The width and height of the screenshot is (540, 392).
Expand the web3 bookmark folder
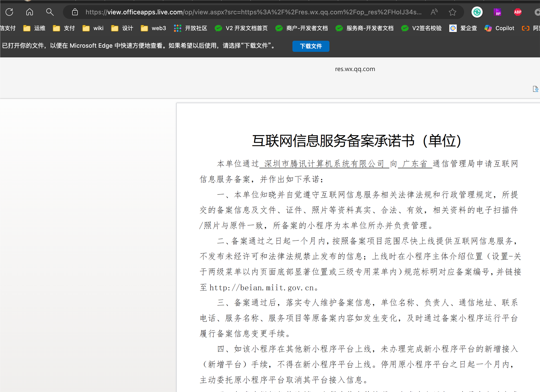153,28
